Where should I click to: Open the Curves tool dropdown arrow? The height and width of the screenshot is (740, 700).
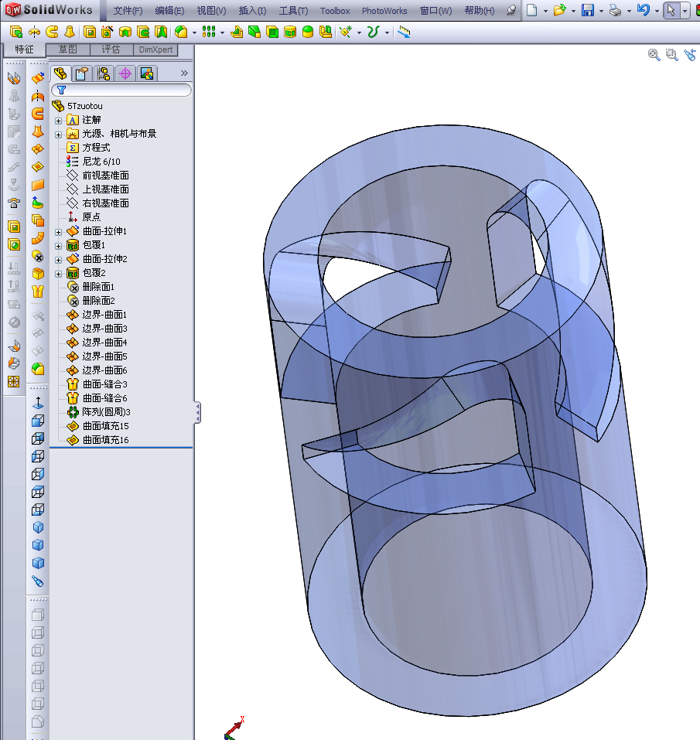tap(387, 32)
